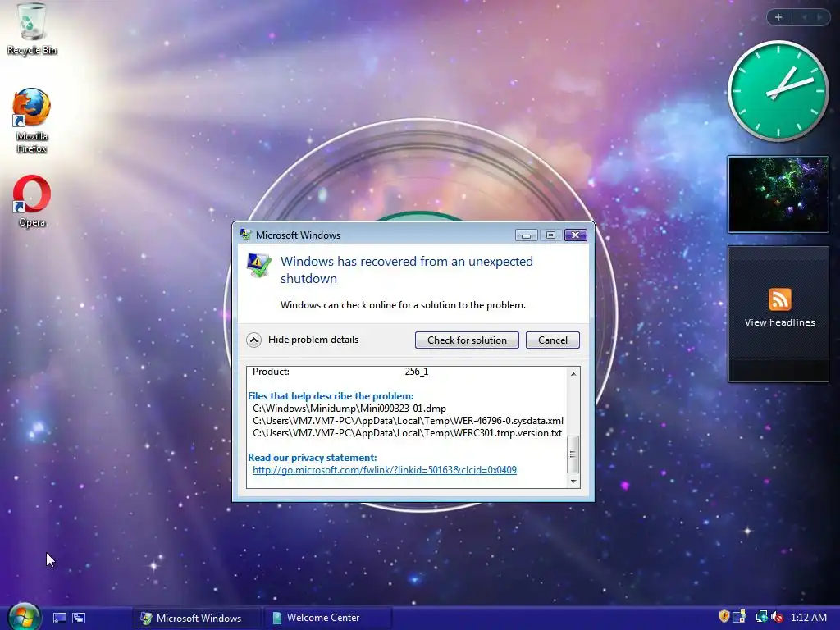Screen dimensions: 840x630
Task: Switch to Microsoft Windows taskbar button
Action: click(x=196, y=618)
